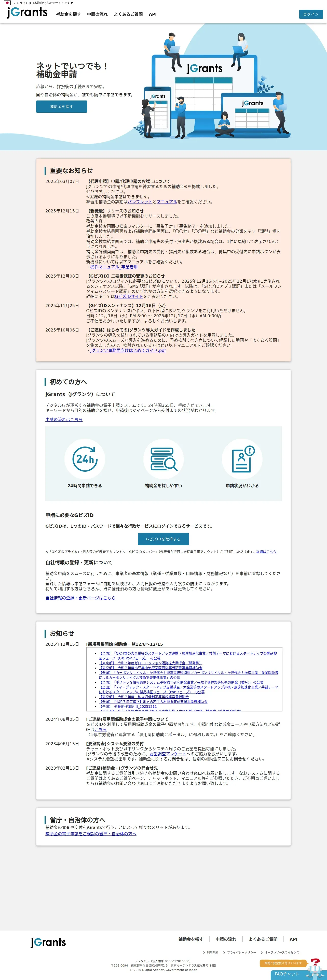
Task: Click the 申請の流れはこちら link
Action: (64, 419)
